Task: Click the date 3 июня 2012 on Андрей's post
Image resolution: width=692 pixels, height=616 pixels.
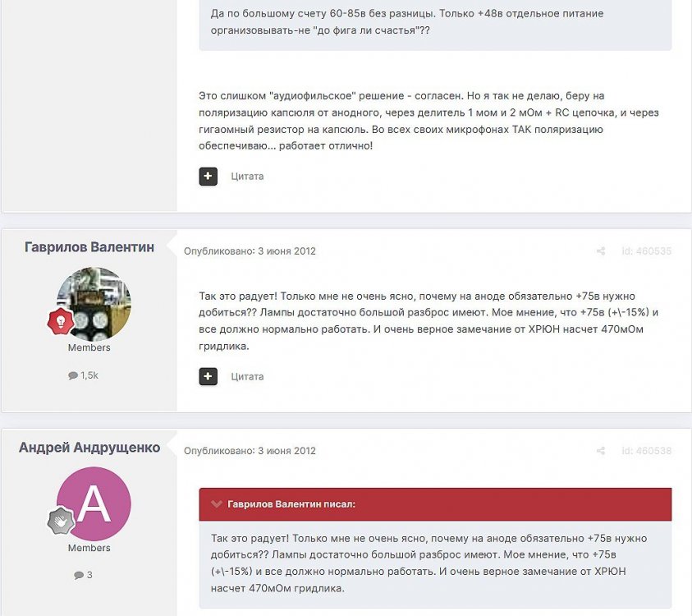Action: click(x=286, y=451)
